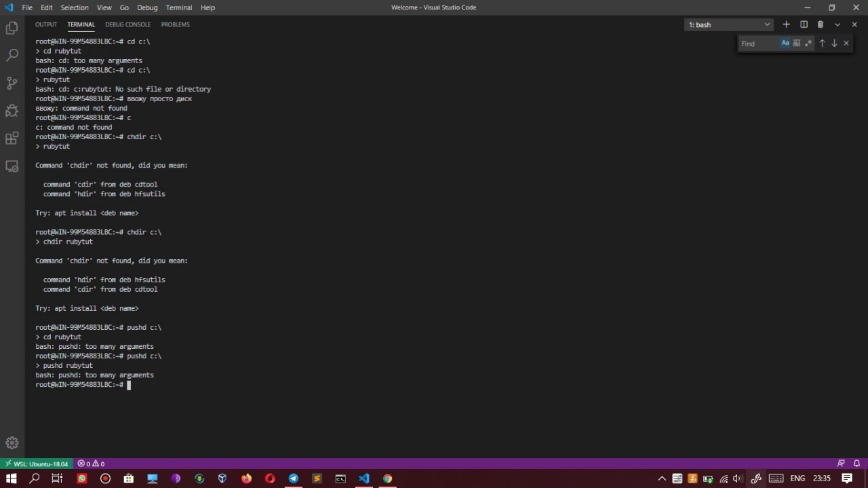The height and width of the screenshot is (488, 868).
Task: Switch to the DEBUG CONSOLE tab
Action: click(x=128, y=24)
